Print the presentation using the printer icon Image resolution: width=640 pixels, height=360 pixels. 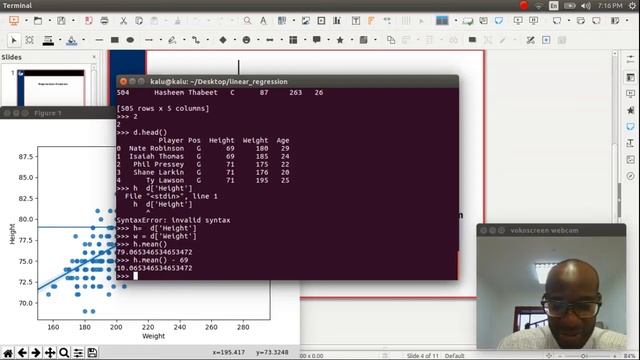104,20
